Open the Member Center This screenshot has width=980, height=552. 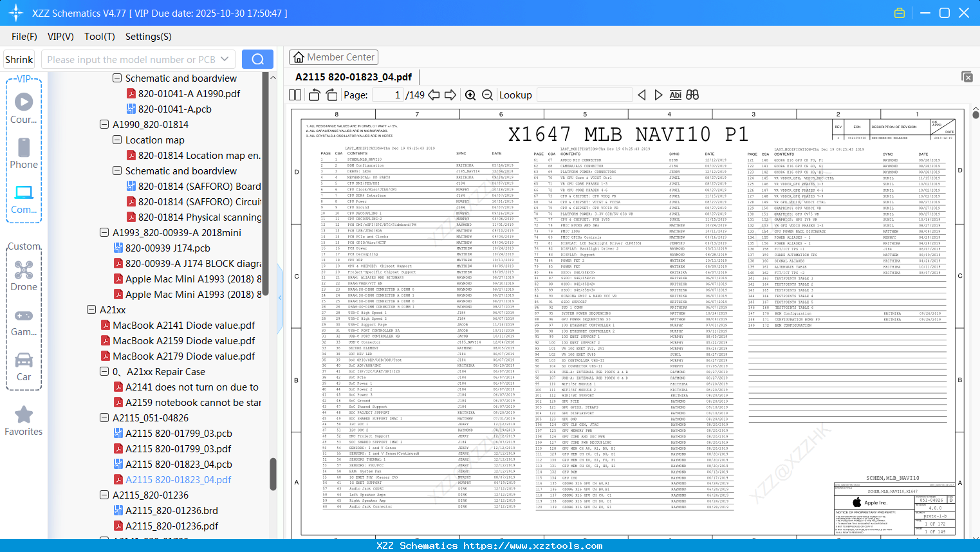pyautogui.click(x=333, y=57)
